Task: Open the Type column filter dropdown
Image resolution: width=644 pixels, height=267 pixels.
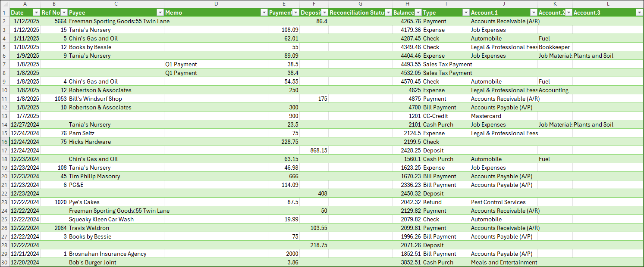Action: tap(466, 13)
